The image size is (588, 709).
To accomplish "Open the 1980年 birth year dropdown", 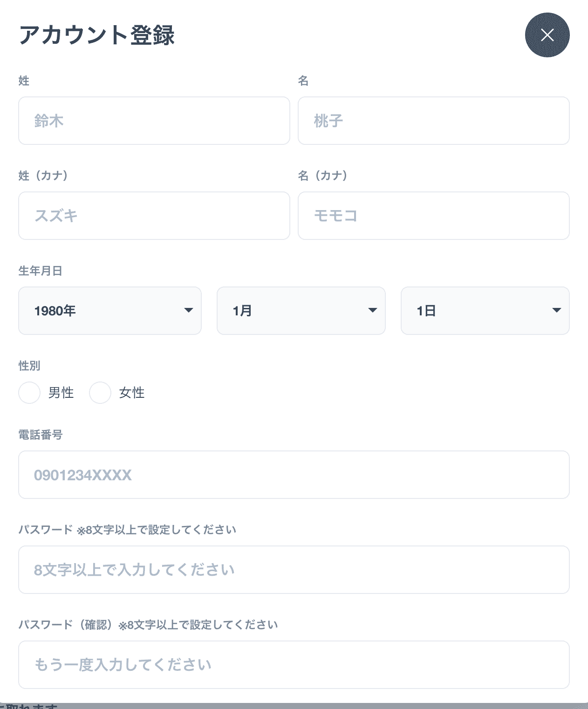I will [x=110, y=311].
